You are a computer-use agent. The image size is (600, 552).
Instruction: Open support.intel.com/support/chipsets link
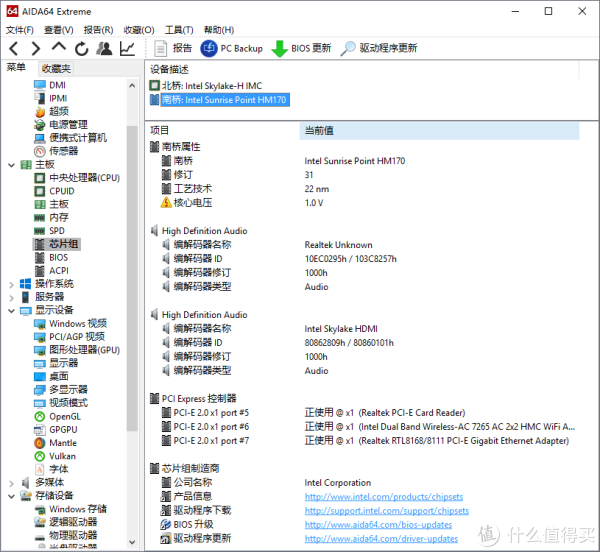(x=387, y=511)
